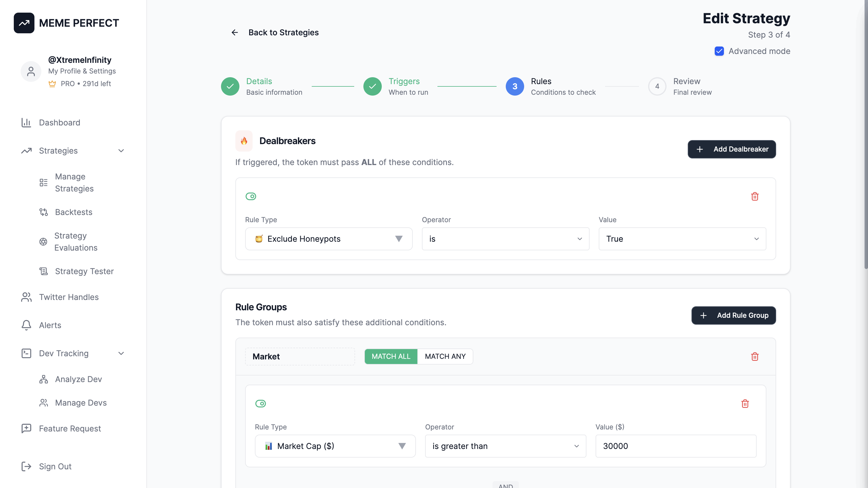
Task: Toggle the Market Cap rule switch
Action: point(261,403)
